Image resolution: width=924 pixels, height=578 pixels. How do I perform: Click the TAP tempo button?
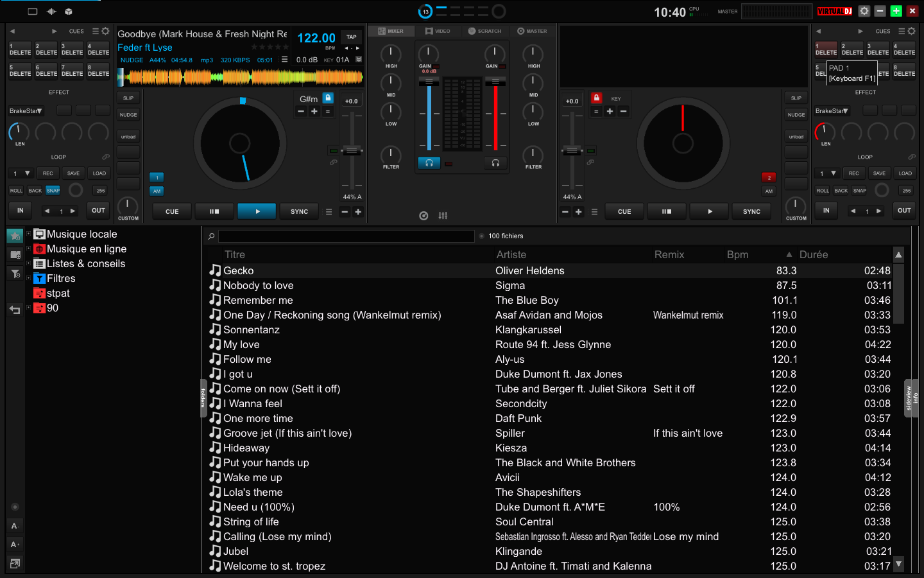point(352,37)
